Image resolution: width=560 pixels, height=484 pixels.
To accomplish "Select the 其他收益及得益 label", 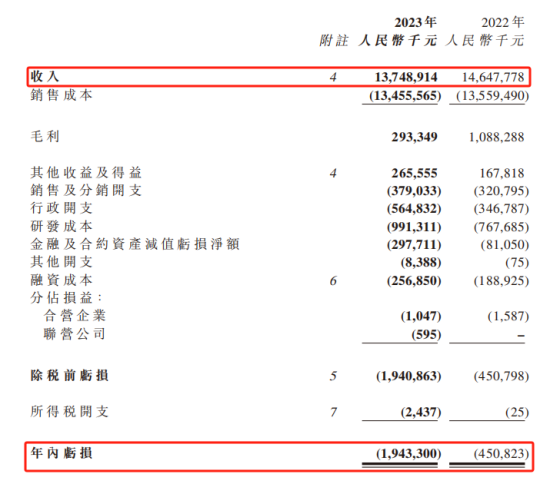I will tap(86, 173).
